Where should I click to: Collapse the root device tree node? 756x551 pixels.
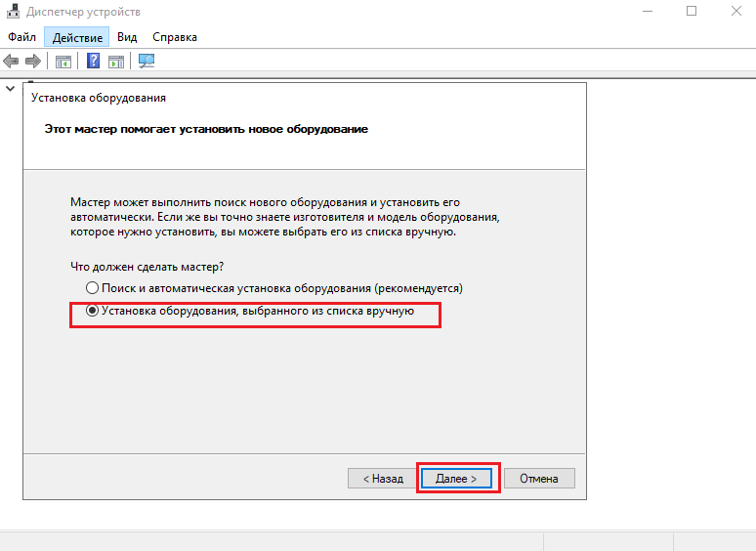click(10, 89)
